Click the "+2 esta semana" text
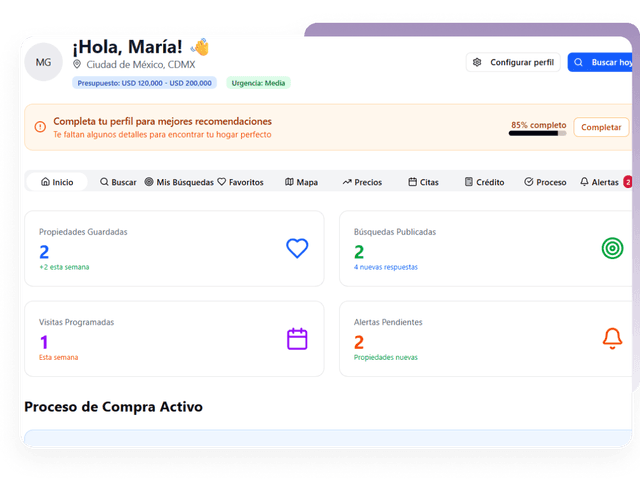The width and height of the screenshot is (640, 492). (64, 267)
